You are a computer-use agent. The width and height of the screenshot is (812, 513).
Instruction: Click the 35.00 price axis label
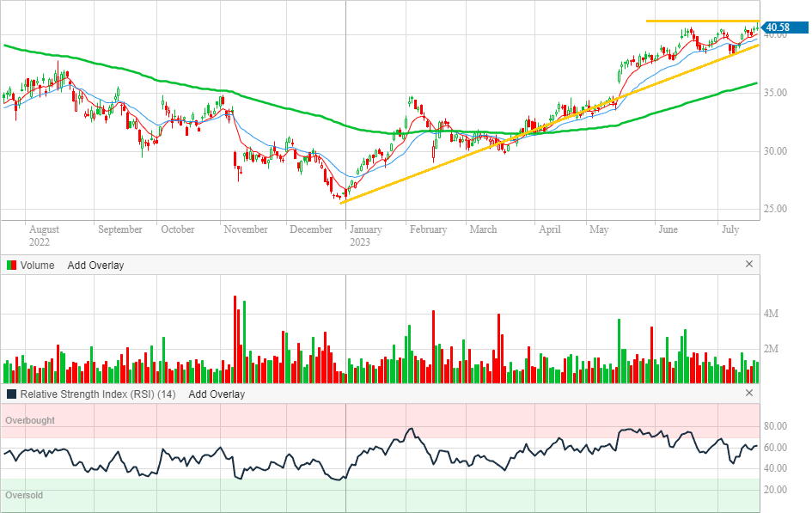click(x=776, y=93)
